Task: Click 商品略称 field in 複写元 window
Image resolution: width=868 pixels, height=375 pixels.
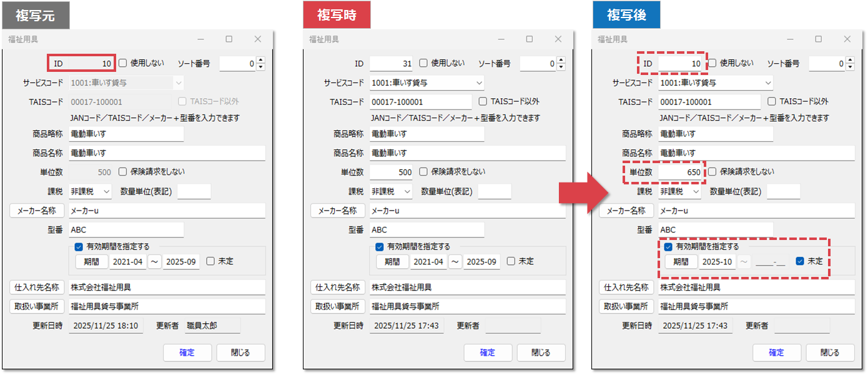Action: 126,133
